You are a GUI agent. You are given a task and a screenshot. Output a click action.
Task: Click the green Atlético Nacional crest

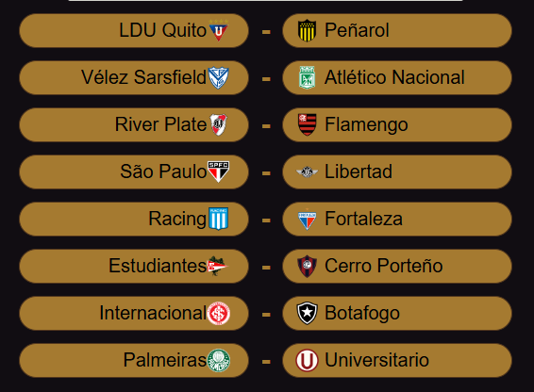point(307,77)
